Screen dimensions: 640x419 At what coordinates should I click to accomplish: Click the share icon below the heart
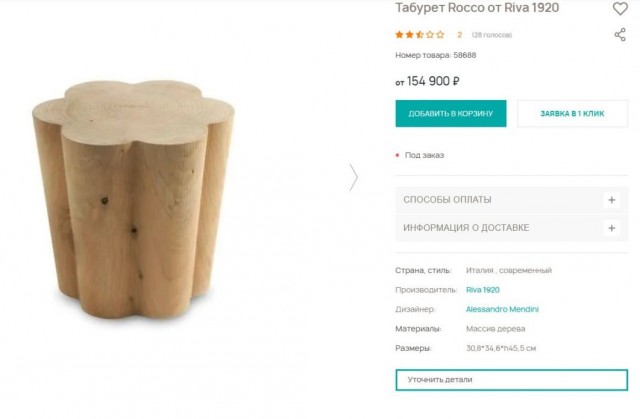(x=620, y=35)
